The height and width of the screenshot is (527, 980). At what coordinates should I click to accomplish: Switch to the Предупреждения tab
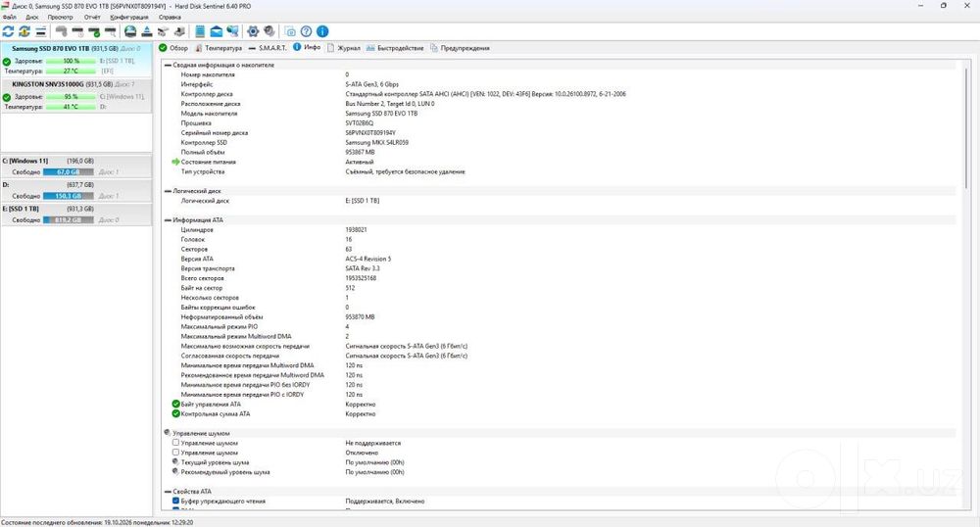(x=460, y=48)
